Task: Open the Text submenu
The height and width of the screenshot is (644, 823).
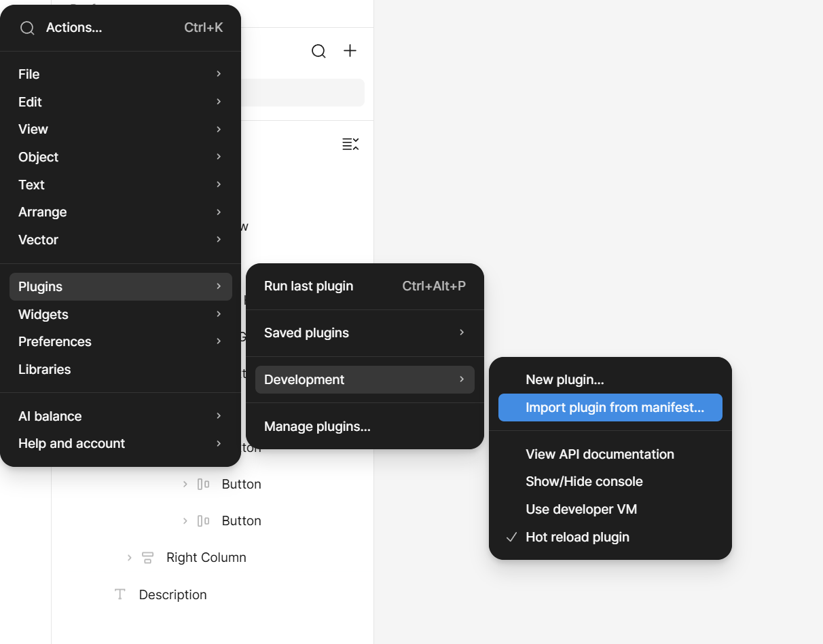Action: coord(121,185)
